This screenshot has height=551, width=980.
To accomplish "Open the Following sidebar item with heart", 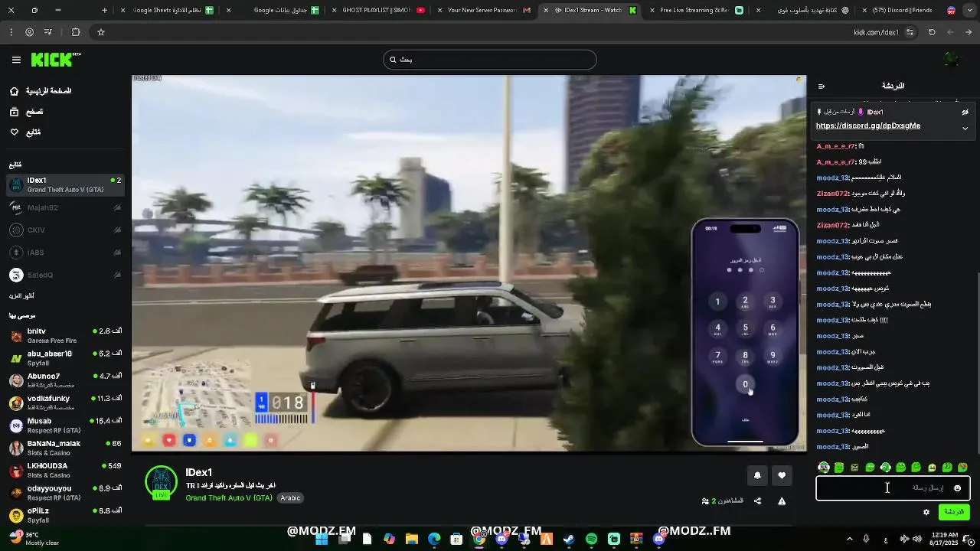I will tap(26, 132).
